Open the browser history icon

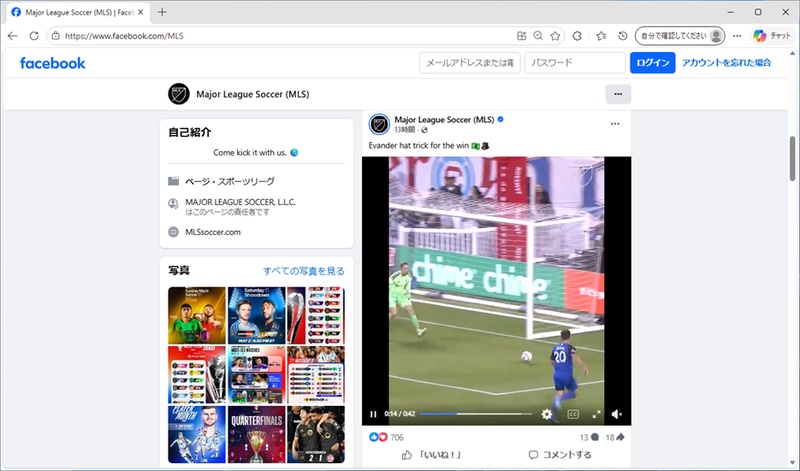pyautogui.click(x=622, y=36)
